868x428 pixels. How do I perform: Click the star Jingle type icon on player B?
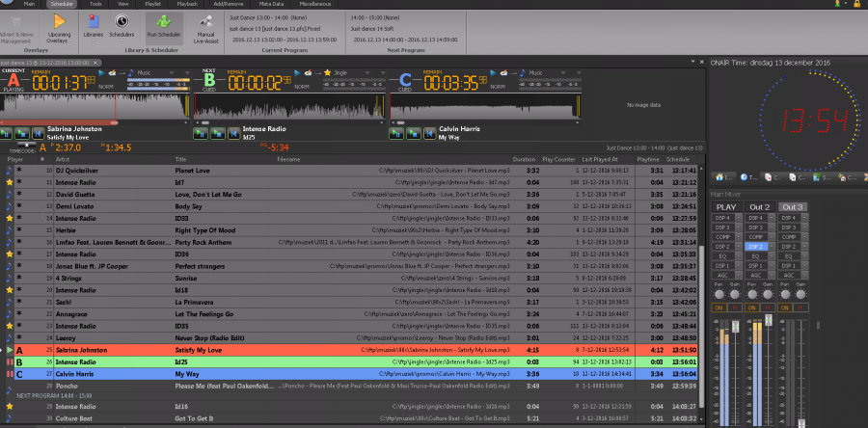tap(327, 72)
